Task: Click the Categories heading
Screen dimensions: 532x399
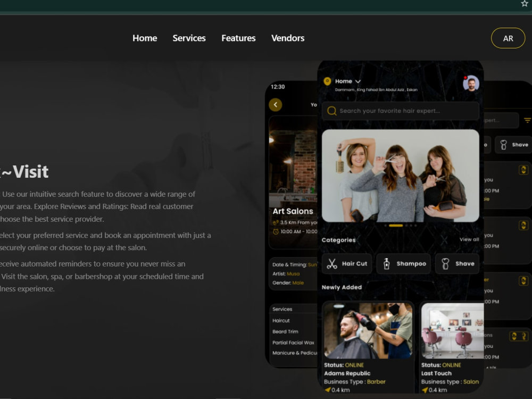Action: (x=338, y=240)
